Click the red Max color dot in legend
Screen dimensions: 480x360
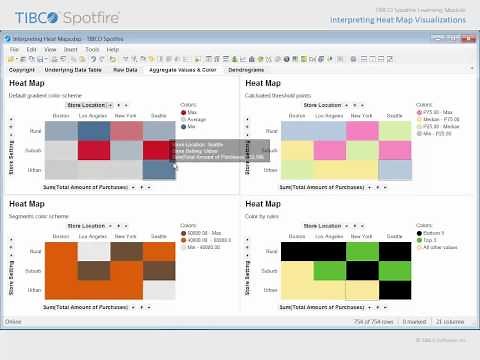coord(183,112)
